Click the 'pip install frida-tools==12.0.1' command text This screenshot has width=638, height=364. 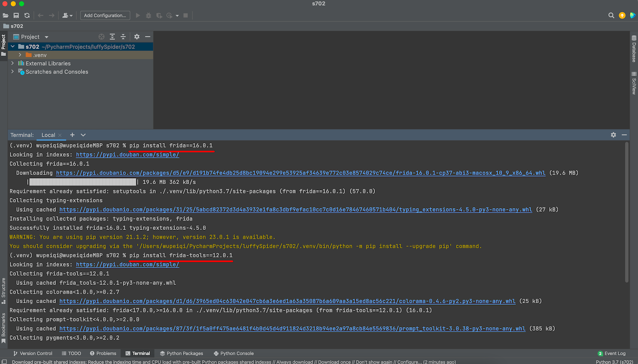[x=181, y=256]
